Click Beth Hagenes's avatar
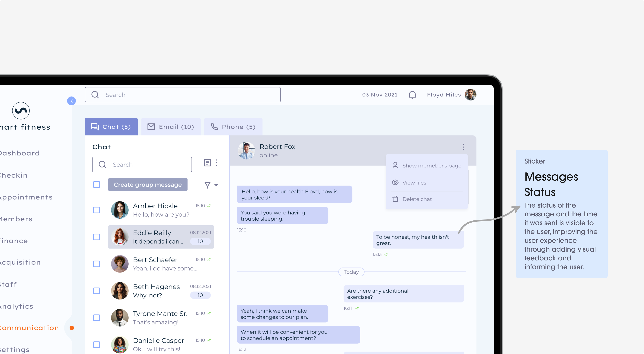Screen dimensions: 644x354 click(x=120, y=291)
